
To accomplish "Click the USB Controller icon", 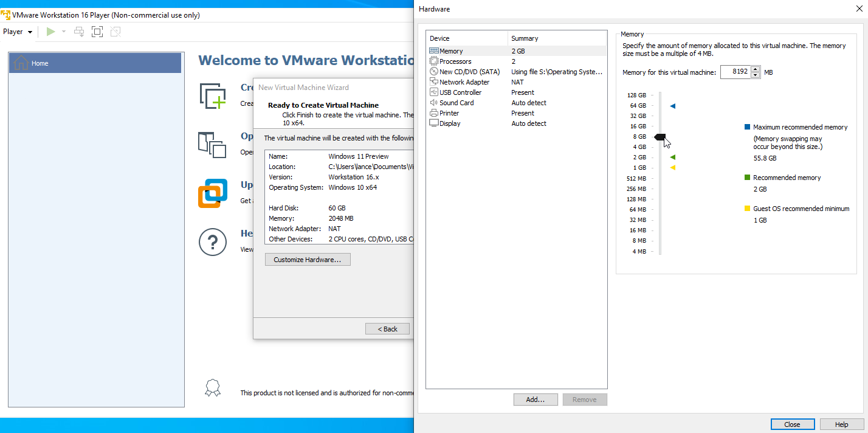I will point(434,92).
